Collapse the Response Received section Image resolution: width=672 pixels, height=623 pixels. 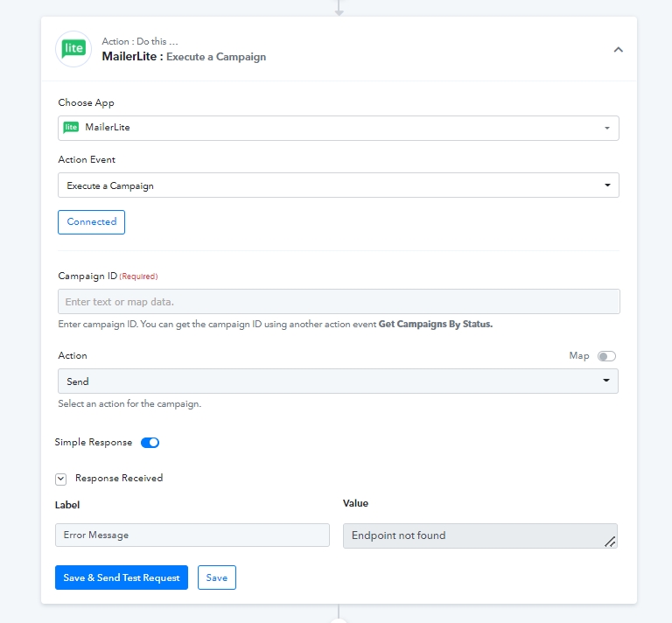[x=61, y=479]
